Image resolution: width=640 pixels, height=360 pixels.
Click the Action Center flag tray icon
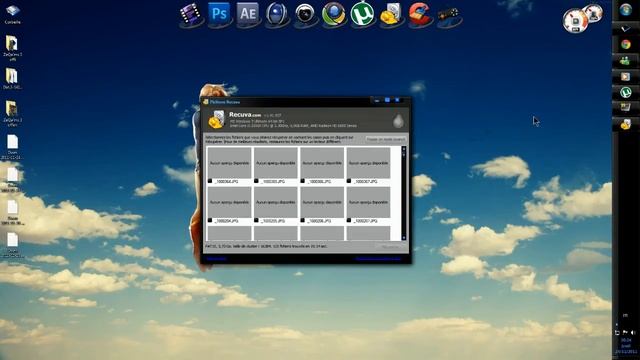(625, 333)
